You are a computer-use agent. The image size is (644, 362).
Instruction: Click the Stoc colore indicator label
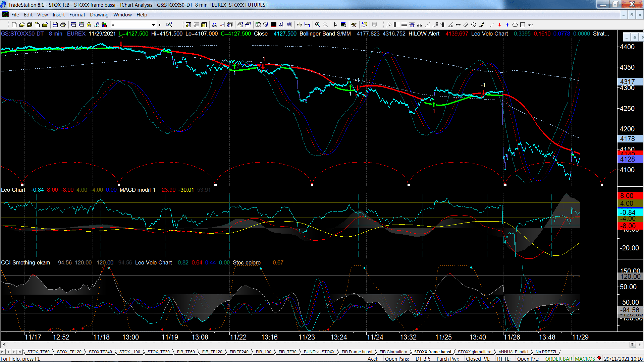(247, 262)
